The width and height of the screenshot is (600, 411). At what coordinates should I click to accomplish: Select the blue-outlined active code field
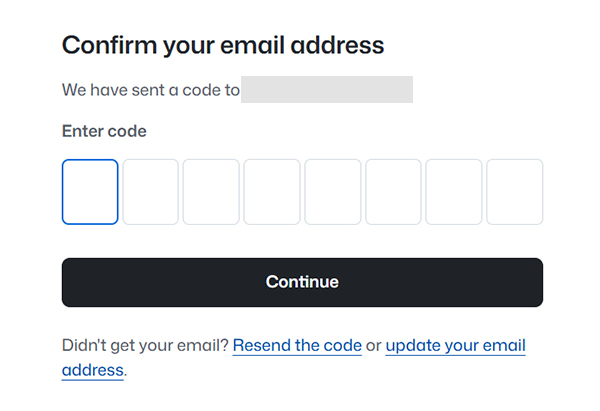pyautogui.click(x=90, y=192)
